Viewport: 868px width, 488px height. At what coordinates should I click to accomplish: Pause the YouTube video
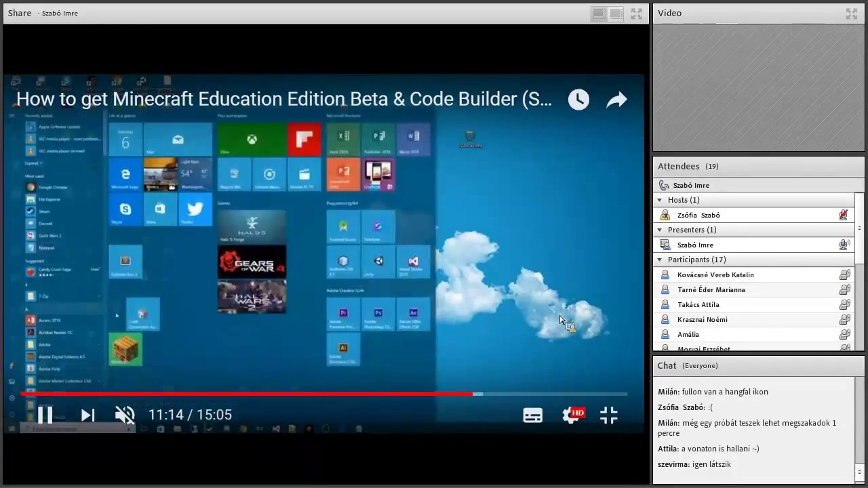[45, 415]
